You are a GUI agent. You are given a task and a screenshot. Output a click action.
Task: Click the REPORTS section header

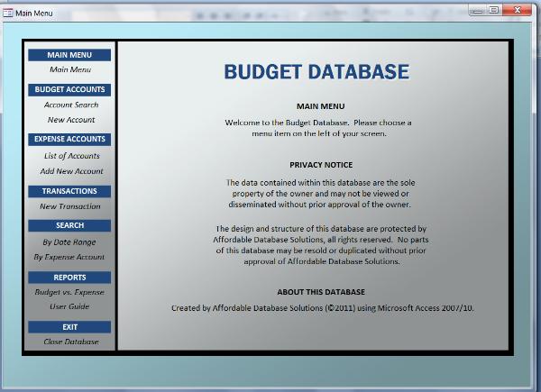click(69, 278)
